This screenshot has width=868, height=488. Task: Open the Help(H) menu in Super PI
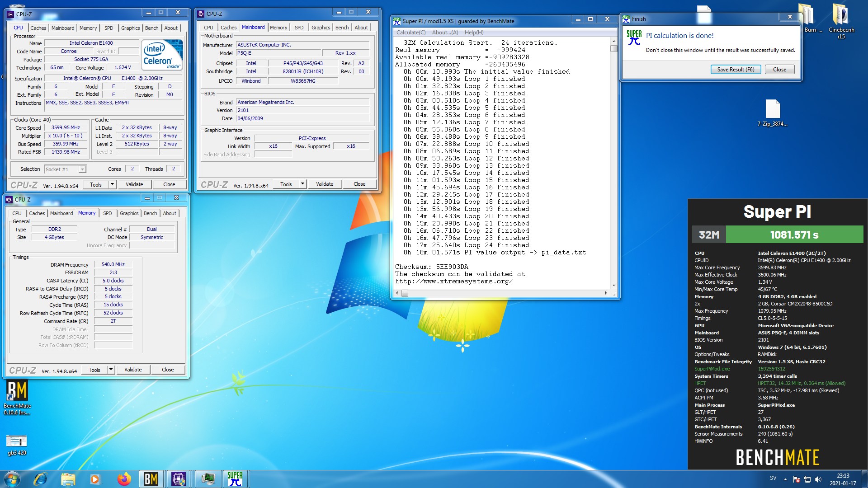click(474, 33)
